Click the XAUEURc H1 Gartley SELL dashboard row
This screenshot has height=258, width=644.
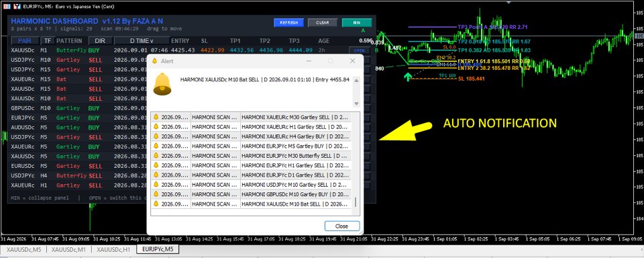(78, 185)
